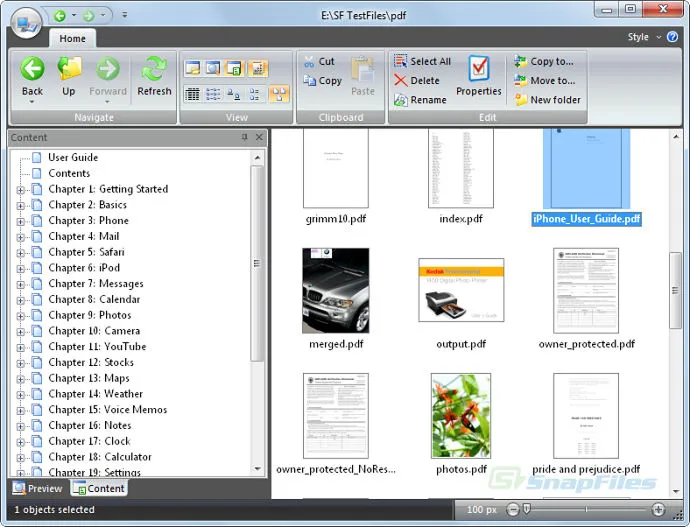Select Chapter 18: Calculator entry

[x=100, y=457]
